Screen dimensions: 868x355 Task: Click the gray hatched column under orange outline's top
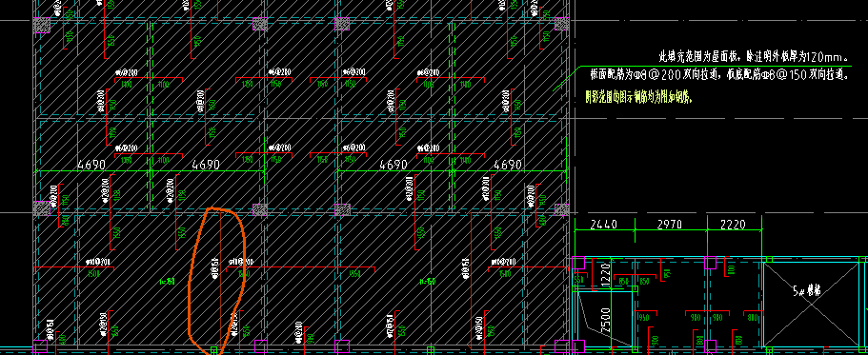pyautogui.click(x=260, y=210)
